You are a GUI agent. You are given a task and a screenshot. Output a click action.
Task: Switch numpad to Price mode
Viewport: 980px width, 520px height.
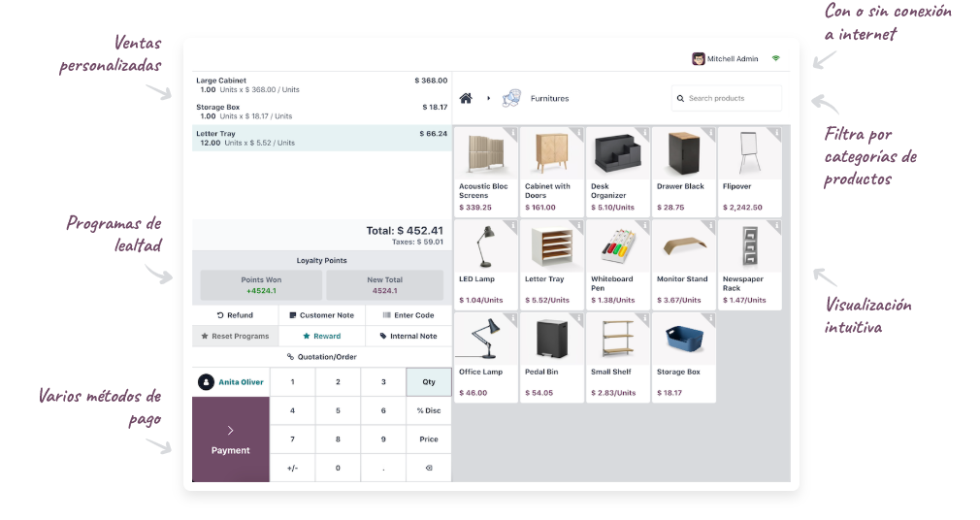pyautogui.click(x=428, y=439)
